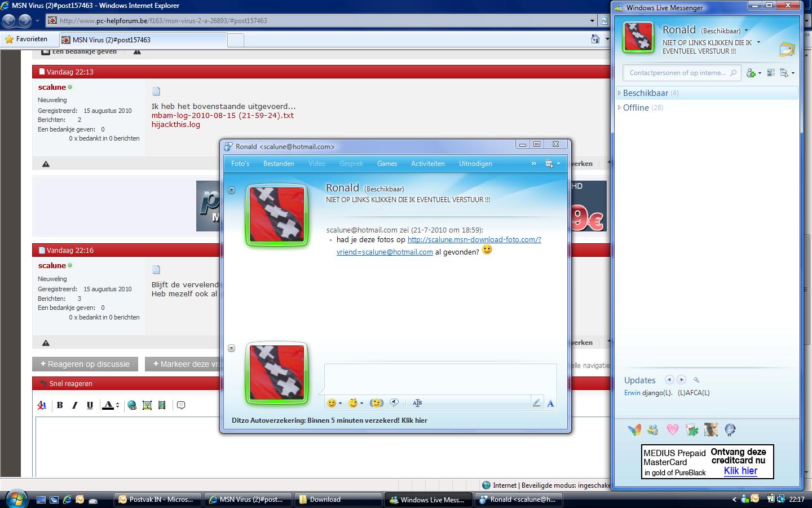Open the hijackthis.log attachment
812x508 pixels.
point(175,124)
